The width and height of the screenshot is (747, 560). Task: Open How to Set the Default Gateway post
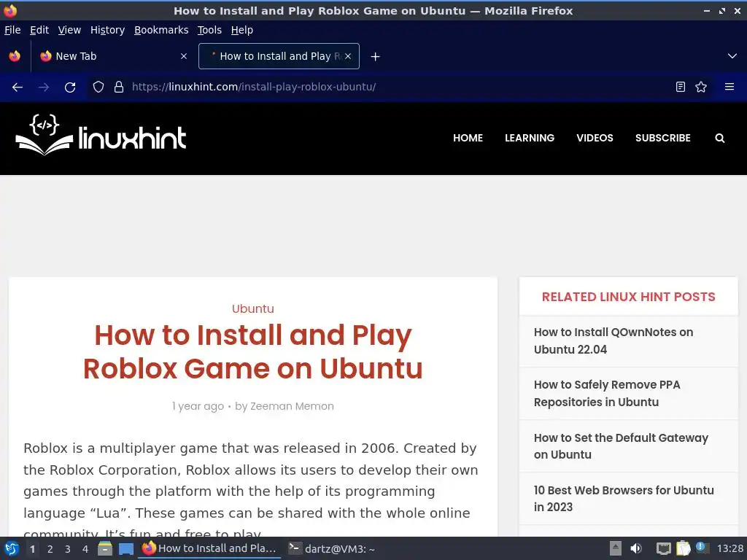tap(622, 446)
